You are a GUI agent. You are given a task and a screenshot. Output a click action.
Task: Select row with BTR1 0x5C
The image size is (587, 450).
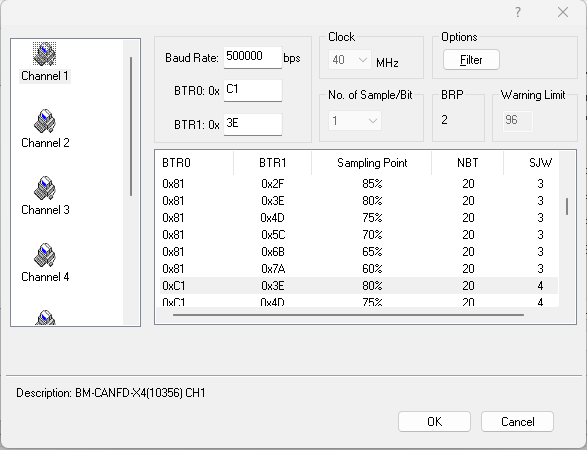point(359,235)
